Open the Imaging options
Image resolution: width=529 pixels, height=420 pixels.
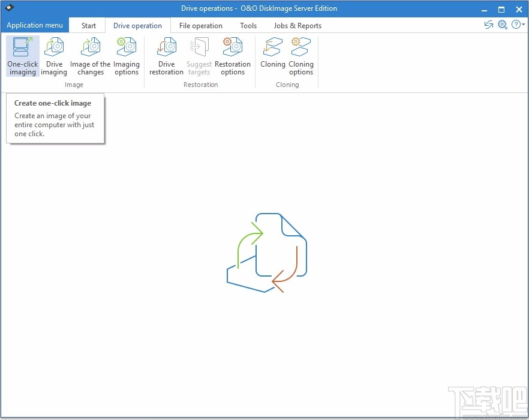click(127, 55)
